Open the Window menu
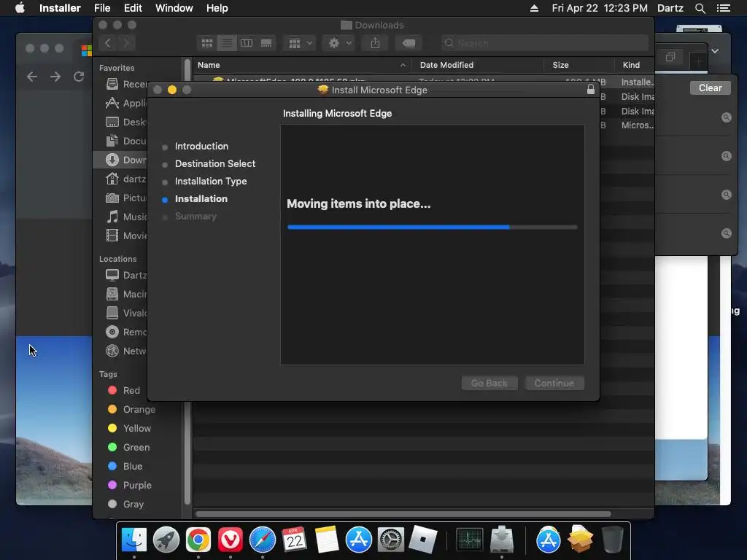This screenshot has height=560, width=747. pyautogui.click(x=174, y=8)
